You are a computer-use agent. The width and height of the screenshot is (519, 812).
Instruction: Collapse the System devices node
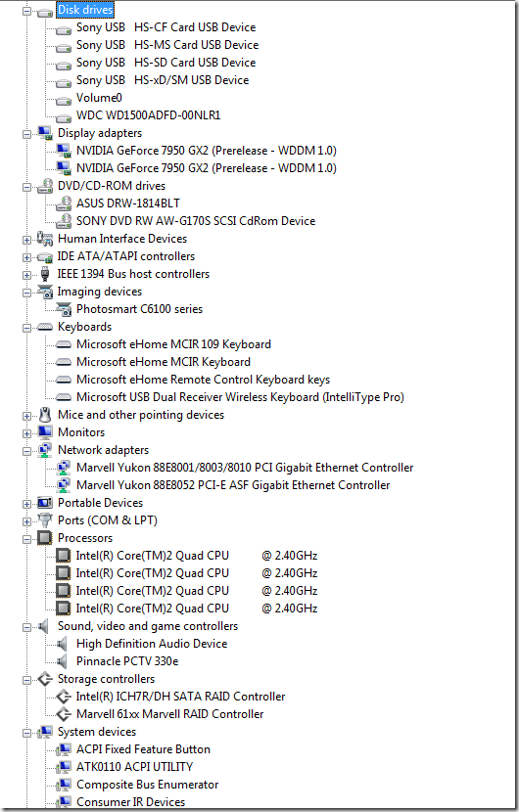pyautogui.click(x=27, y=734)
